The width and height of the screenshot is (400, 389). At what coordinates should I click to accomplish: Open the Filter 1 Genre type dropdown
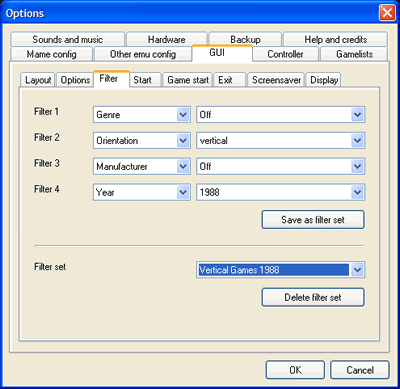pos(142,115)
